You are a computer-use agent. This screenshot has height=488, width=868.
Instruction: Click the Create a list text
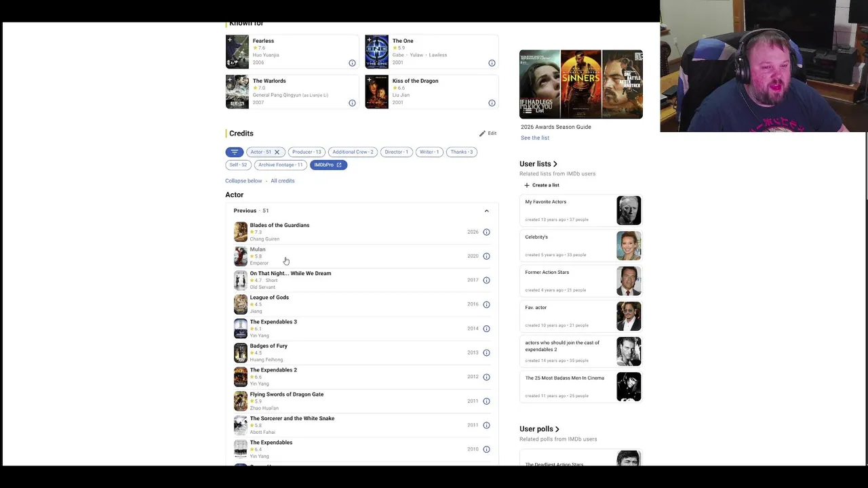[546, 185]
